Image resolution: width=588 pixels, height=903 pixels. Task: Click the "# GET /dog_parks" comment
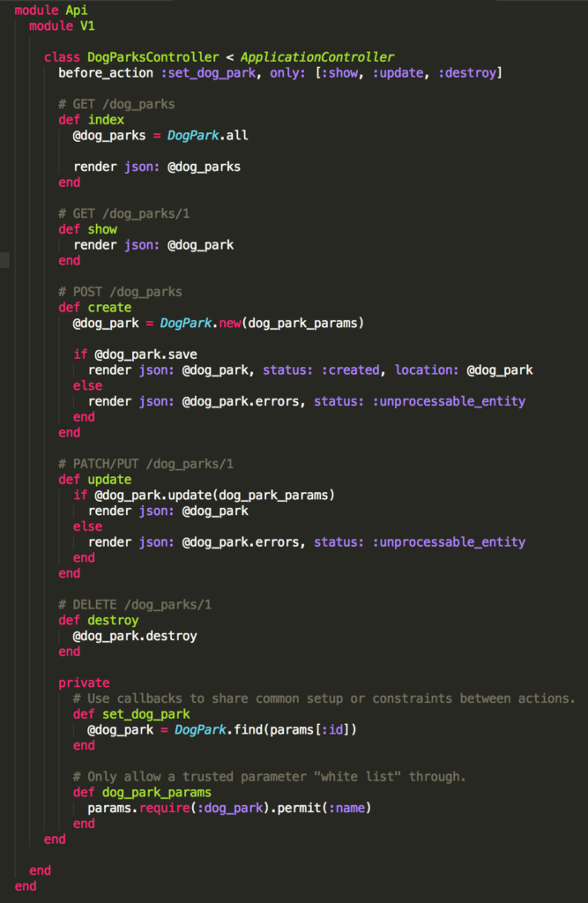coord(117,104)
